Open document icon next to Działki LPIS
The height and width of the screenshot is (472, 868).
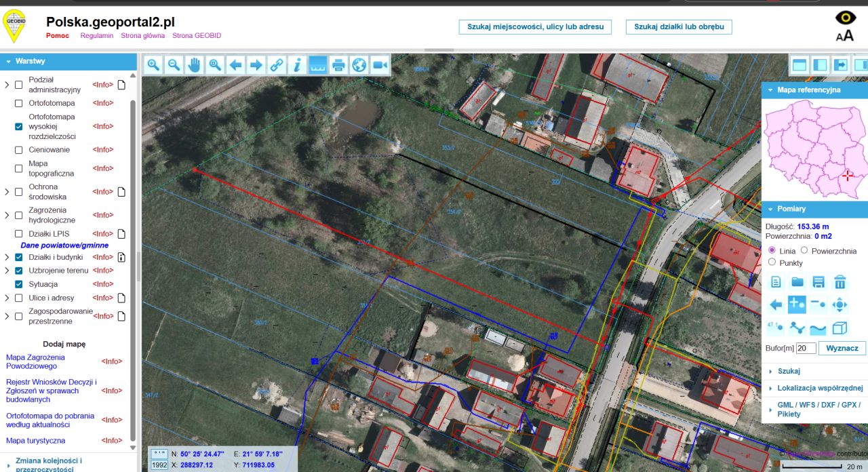click(121, 234)
